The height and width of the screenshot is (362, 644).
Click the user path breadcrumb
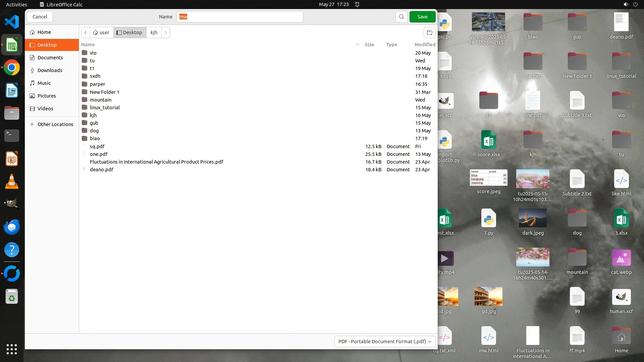click(101, 33)
